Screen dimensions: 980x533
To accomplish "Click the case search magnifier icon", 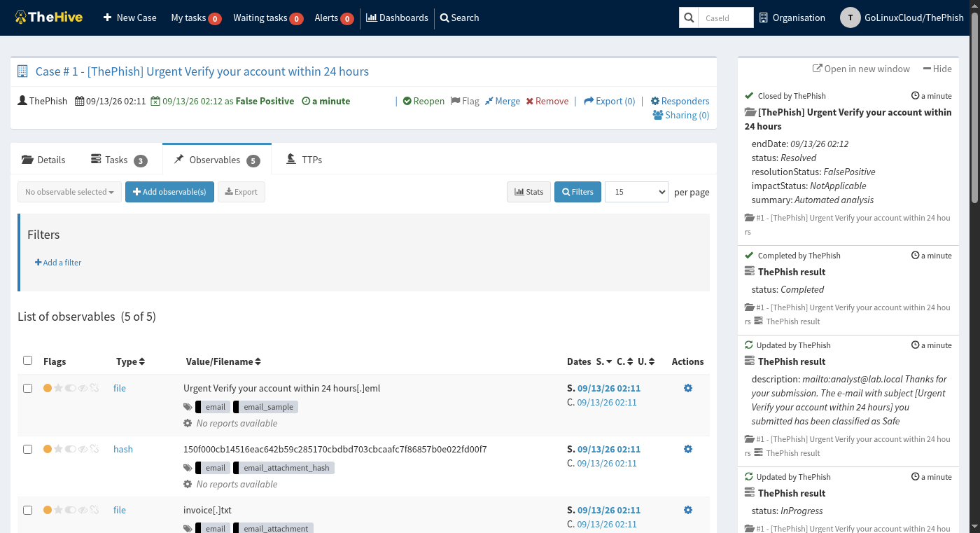I will pyautogui.click(x=689, y=18).
